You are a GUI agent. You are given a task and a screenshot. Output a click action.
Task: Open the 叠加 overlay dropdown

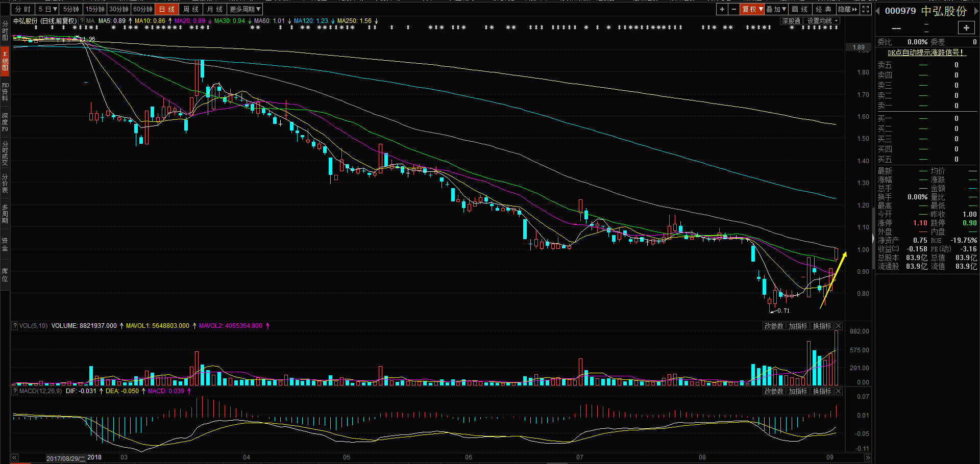coord(776,9)
